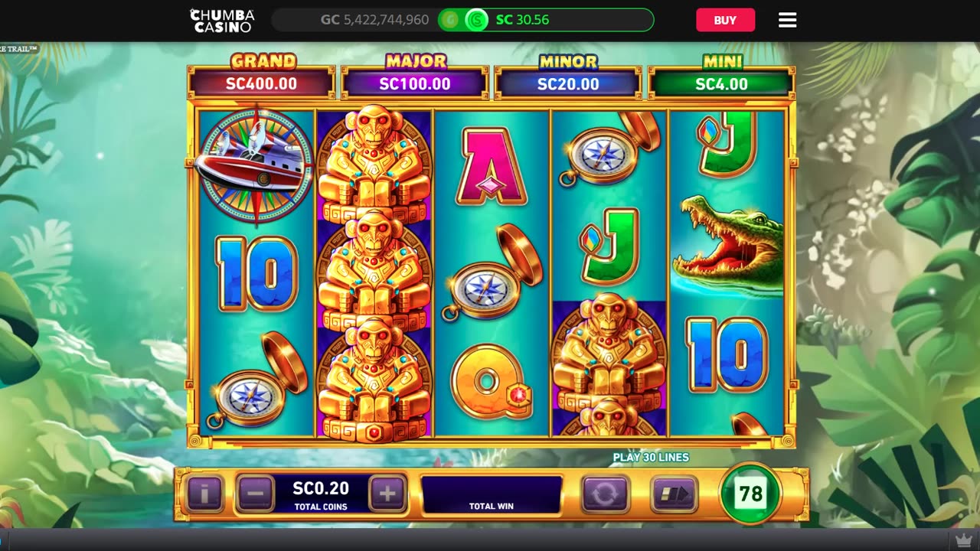Viewport: 980px width, 551px height.
Task: Increase total coins with the plus button
Action: (x=388, y=494)
